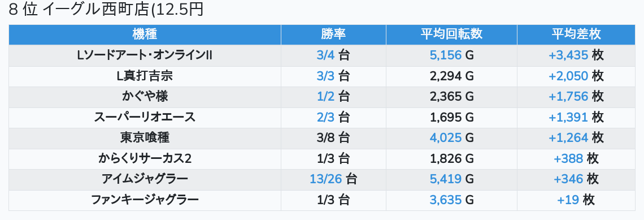Select the 東京喰種 machine name
644x220 pixels.
pyautogui.click(x=145, y=138)
